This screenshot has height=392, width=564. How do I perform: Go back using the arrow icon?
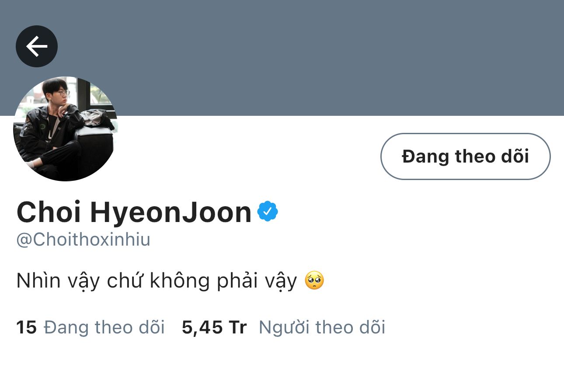click(x=37, y=46)
